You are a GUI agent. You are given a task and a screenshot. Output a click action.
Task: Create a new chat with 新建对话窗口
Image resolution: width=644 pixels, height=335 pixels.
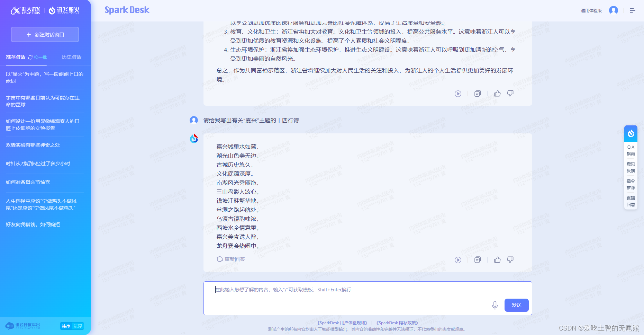click(45, 35)
